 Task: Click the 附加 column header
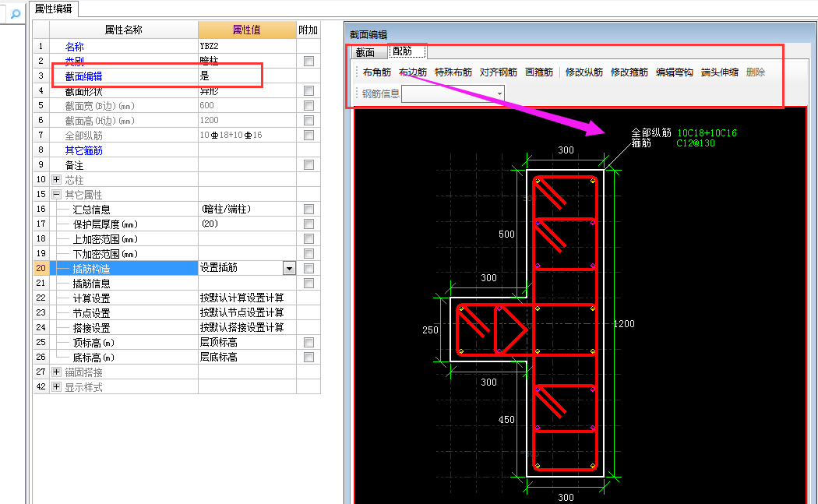309,30
